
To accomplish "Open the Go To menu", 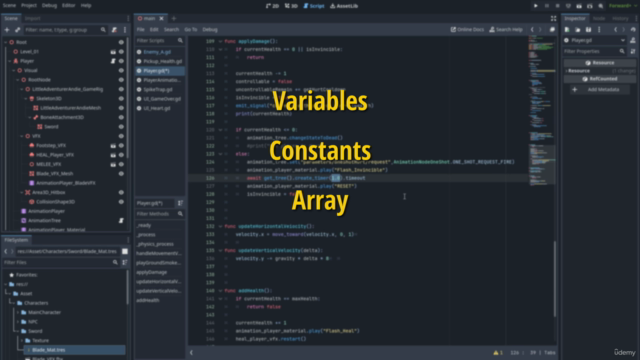I will point(191,29).
